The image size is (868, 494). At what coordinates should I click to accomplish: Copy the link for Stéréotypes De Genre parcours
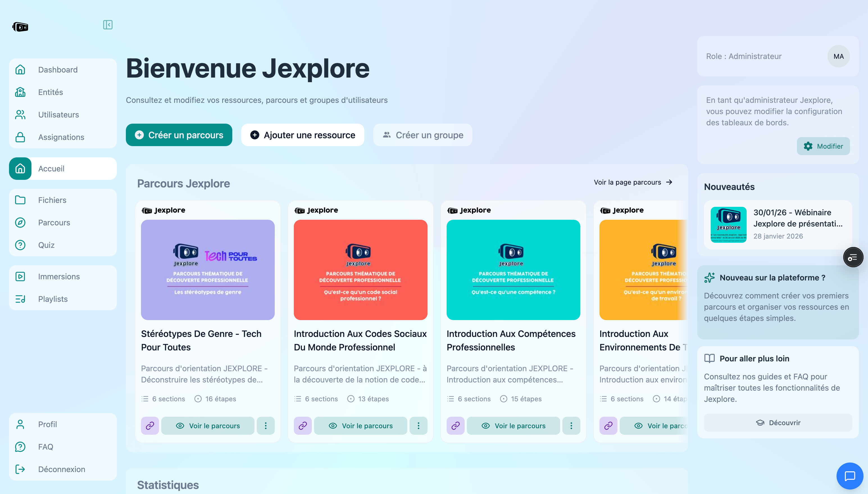(x=149, y=425)
